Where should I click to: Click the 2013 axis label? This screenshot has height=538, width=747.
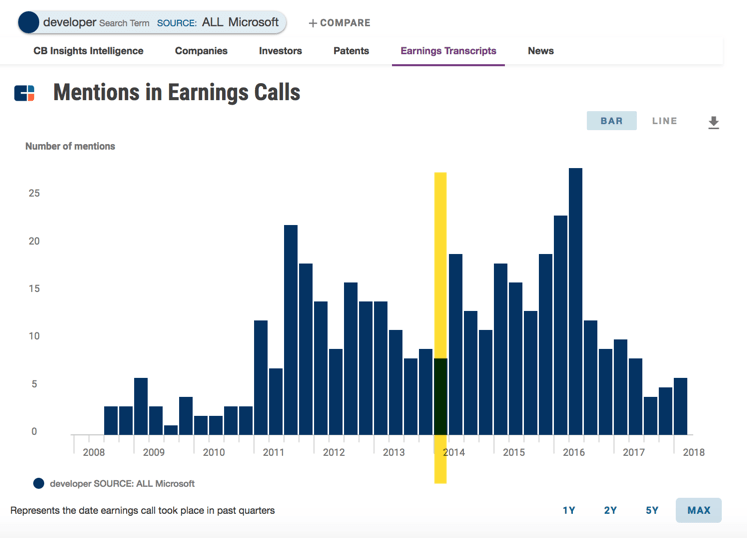pyautogui.click(x=394, y=452)
